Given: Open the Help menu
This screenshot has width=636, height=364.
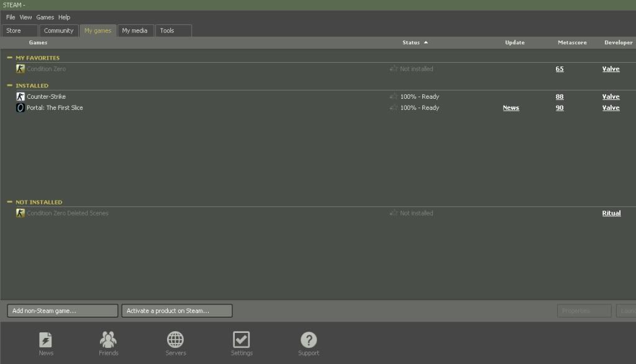Looking at the screenshot, I should (x=64, y=17).
